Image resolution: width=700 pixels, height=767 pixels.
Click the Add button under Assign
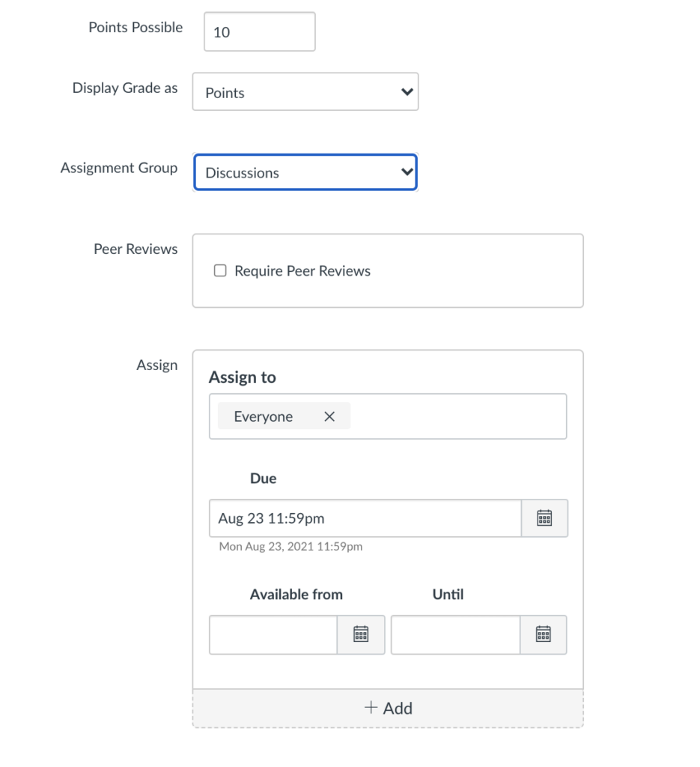tap(388, 709)
